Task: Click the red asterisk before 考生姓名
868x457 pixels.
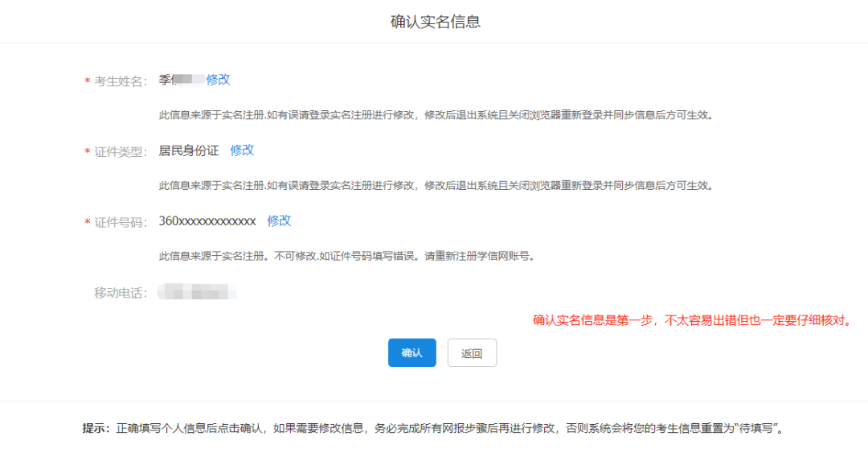Action: [87, 82]
